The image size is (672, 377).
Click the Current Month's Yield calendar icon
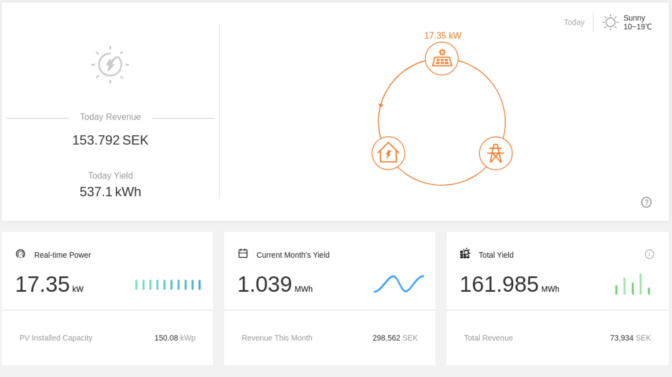pos(243,254)
